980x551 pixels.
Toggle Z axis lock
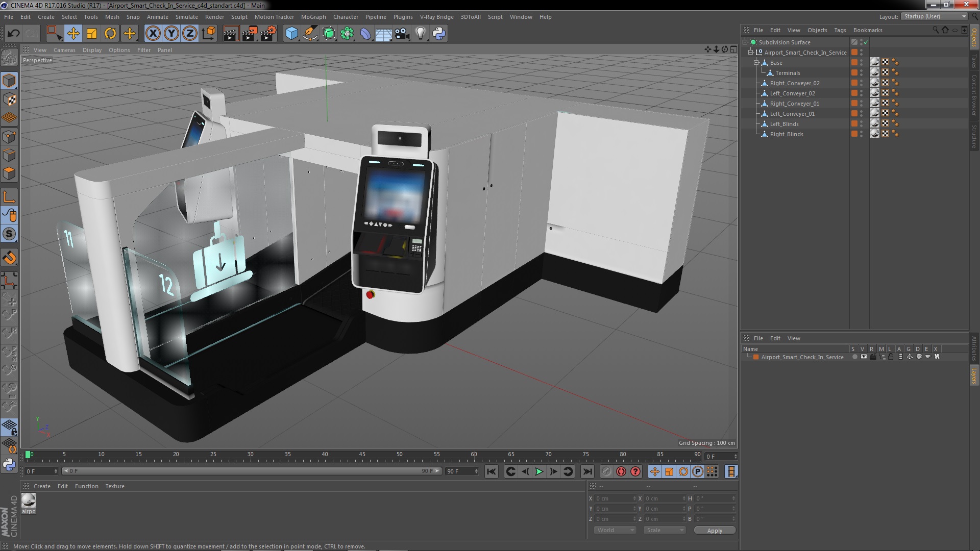click(190, 34)
